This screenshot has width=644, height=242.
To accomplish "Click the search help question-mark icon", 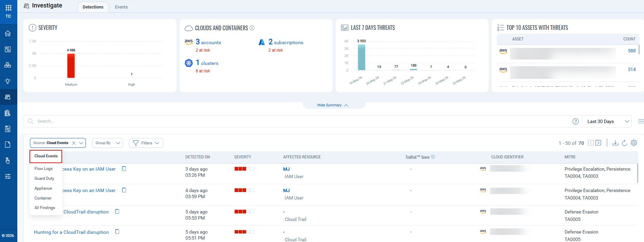I will pyautogui.click(x=575, y=121).
